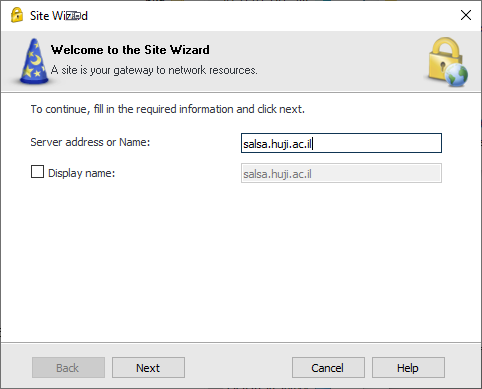
Task: Enable the Display name checkbox
Action: pyautogui.click(x=37, y=172)
